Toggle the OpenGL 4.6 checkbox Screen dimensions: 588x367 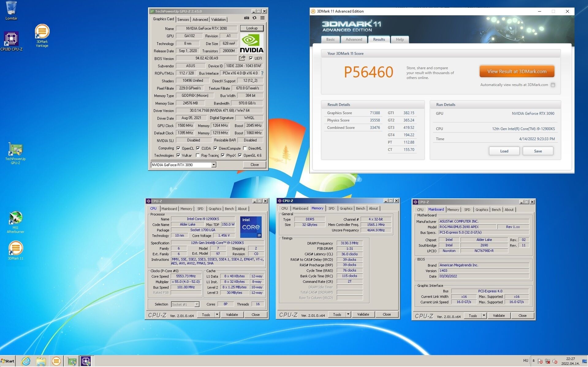(x=240, y=155)
